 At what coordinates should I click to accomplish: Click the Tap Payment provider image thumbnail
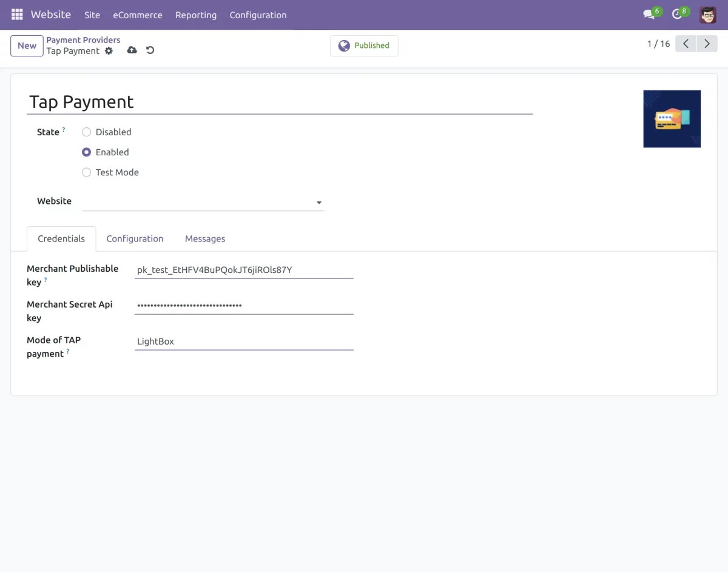click(672, 118)
